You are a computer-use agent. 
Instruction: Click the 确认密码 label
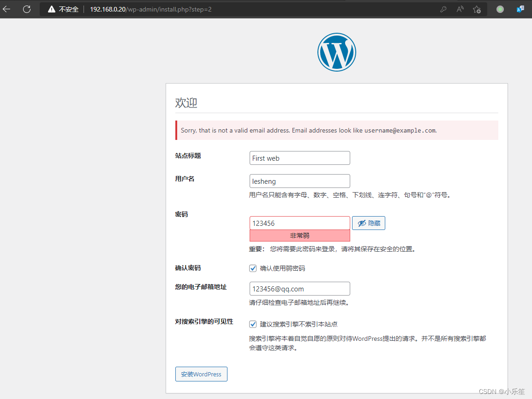point(188,268)
